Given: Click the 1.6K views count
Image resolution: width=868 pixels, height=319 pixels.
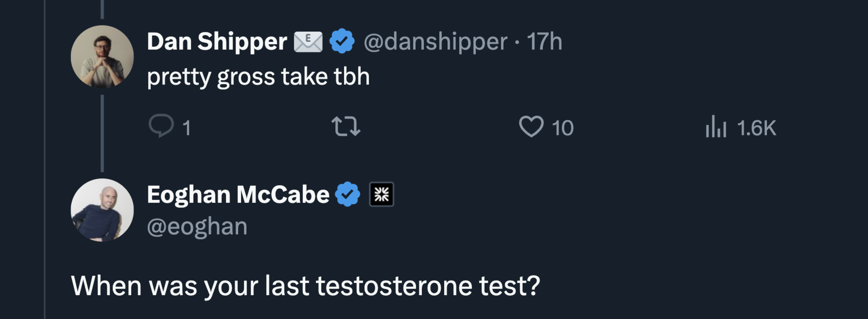Looking at the screenshot, I should pyautogui.click(x=757, y=128).
